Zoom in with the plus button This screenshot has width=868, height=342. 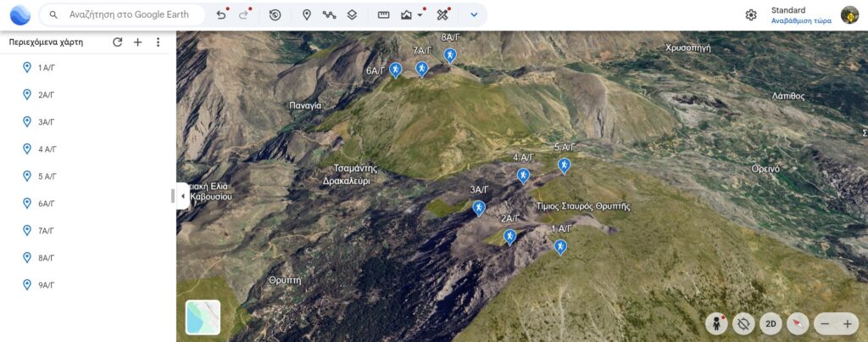847,323
